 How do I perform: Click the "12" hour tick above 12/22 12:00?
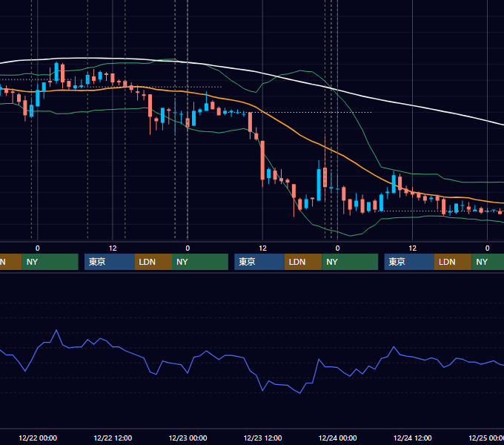point(113,248)
